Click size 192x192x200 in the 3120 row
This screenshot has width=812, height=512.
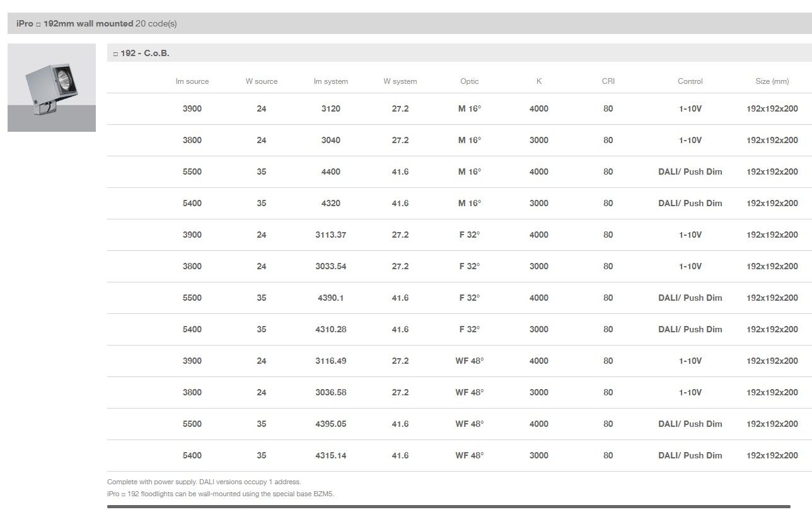click(772, 108)
